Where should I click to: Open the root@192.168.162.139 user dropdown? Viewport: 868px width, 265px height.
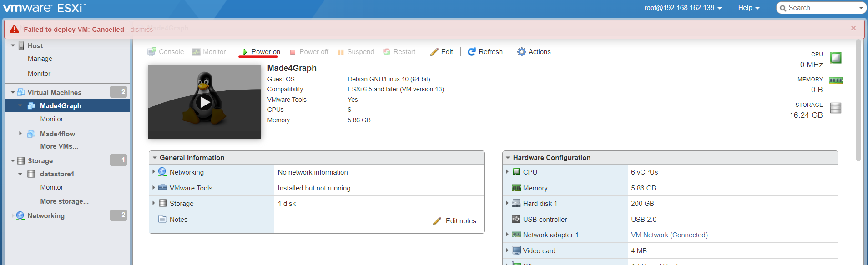(x=682, y=8)
